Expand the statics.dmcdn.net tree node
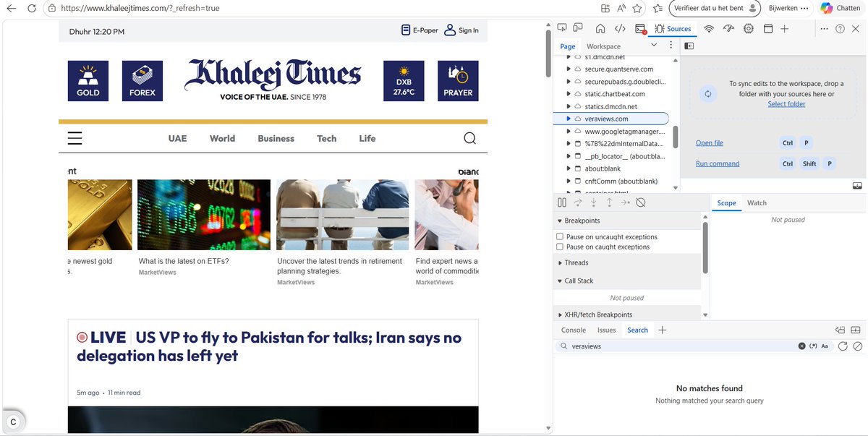The image size is (868, 436). click(569, 106)
